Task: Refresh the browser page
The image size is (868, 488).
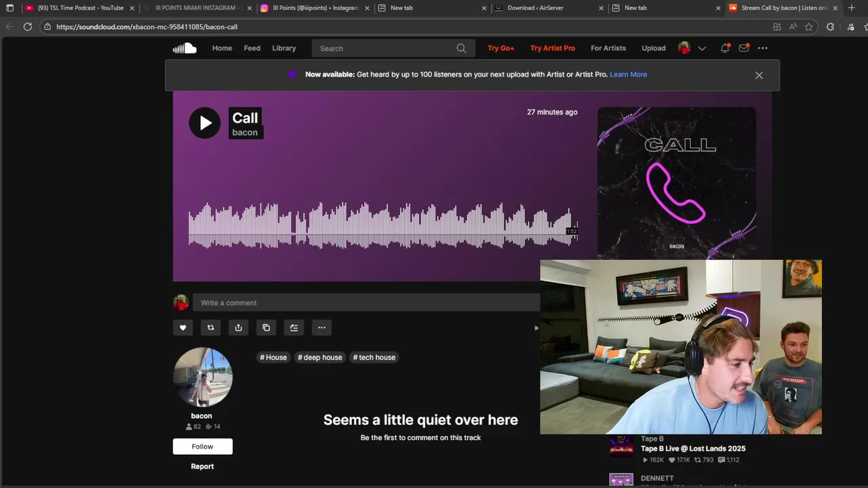Action: (x=27, y=26)
